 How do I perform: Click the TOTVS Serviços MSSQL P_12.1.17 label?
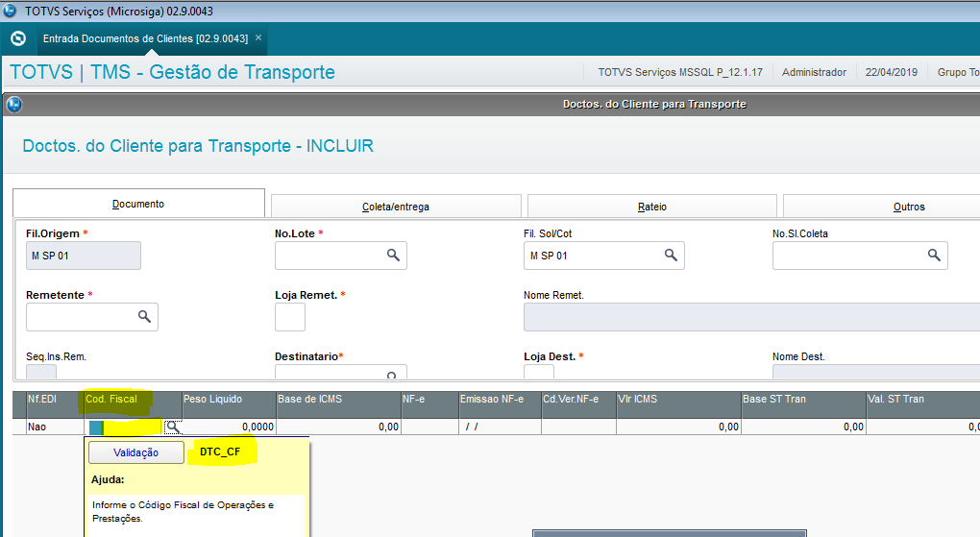(x=680, y=72)
